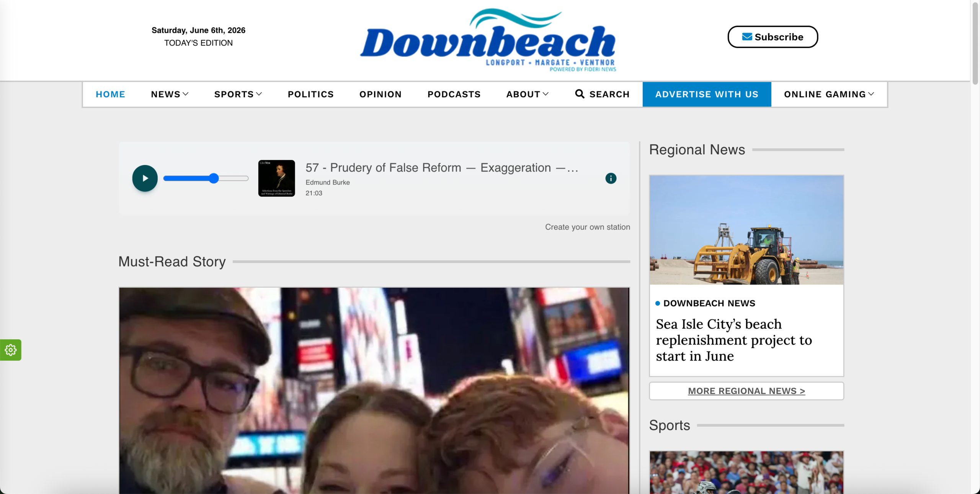Click the Subscribe envelope icon
This screenshot has width=980, height=494.
click(x=747, y=37)
